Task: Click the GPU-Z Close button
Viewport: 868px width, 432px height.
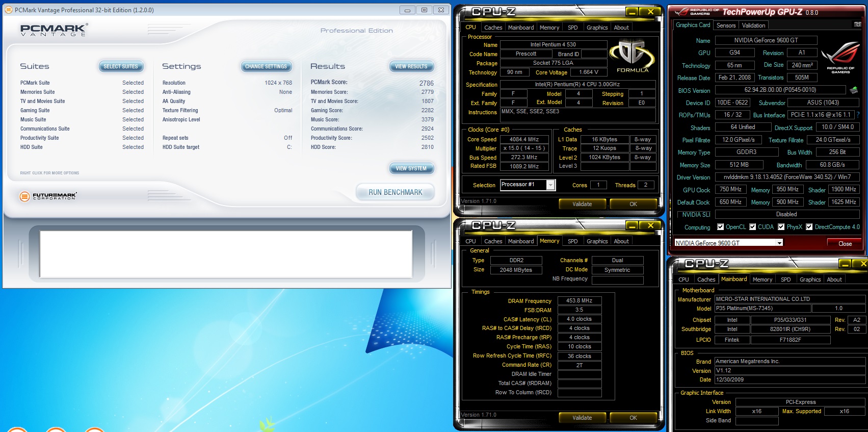Action: 845,243
